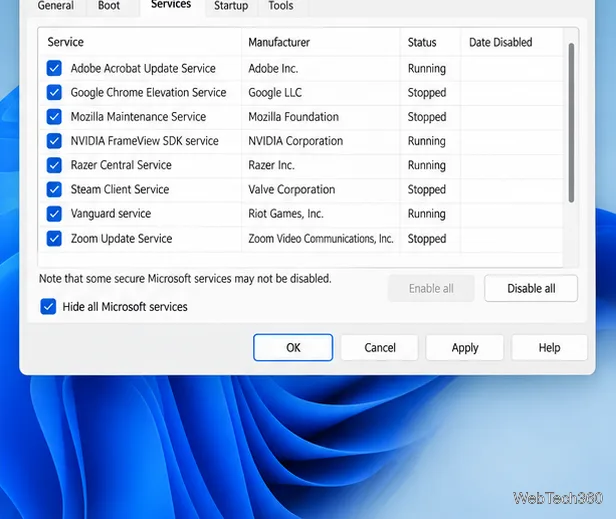This screenshot has width=616, height=519.
Task: Select Google Chrome Elevation Service name
Action: pyautogui.click(x=148, y=92)
